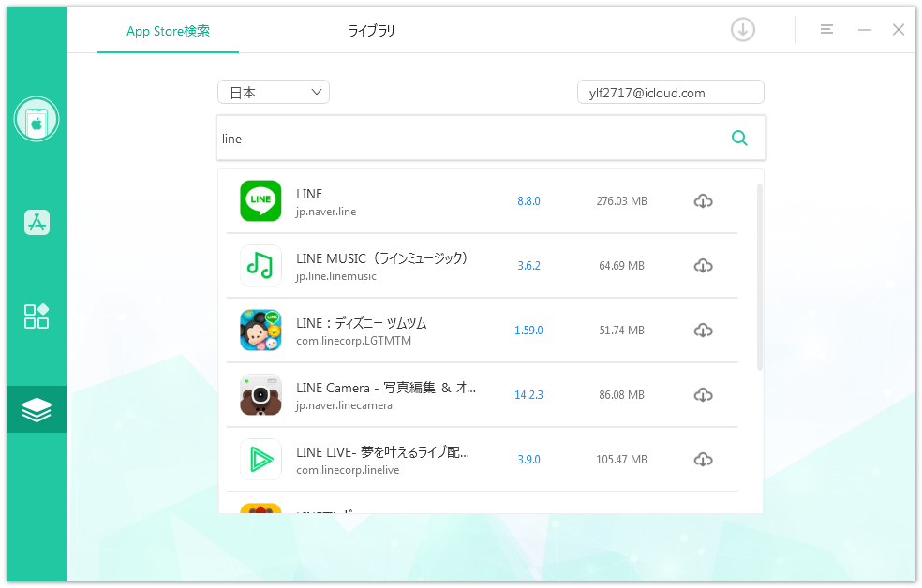Click the LINE MUSIC note icon
922x588 pixels.
[260, 266]
